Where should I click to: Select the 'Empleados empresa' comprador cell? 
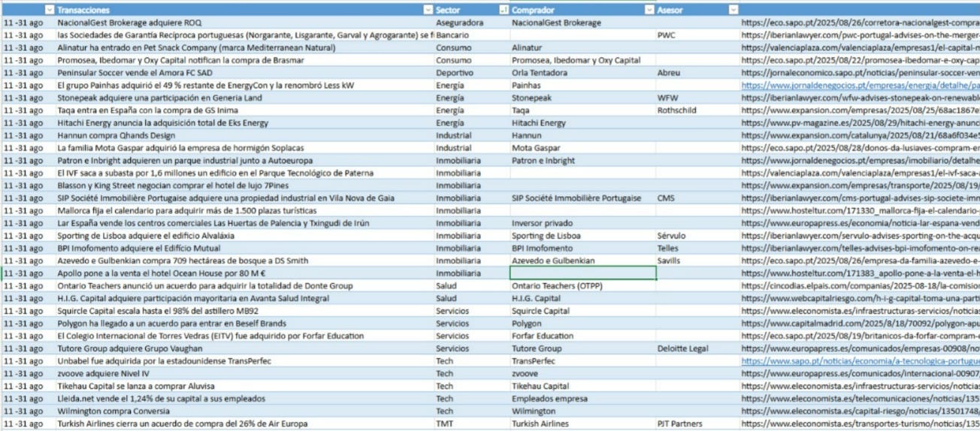pos(582,399)
